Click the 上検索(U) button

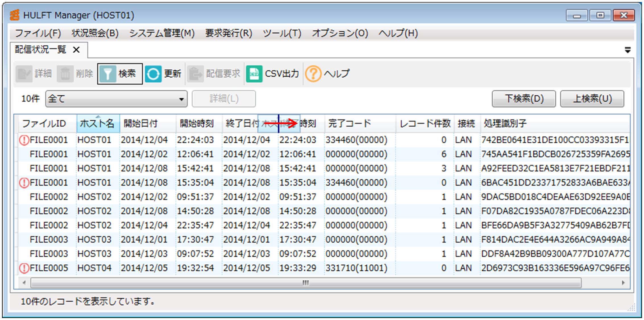click(592, 99)
